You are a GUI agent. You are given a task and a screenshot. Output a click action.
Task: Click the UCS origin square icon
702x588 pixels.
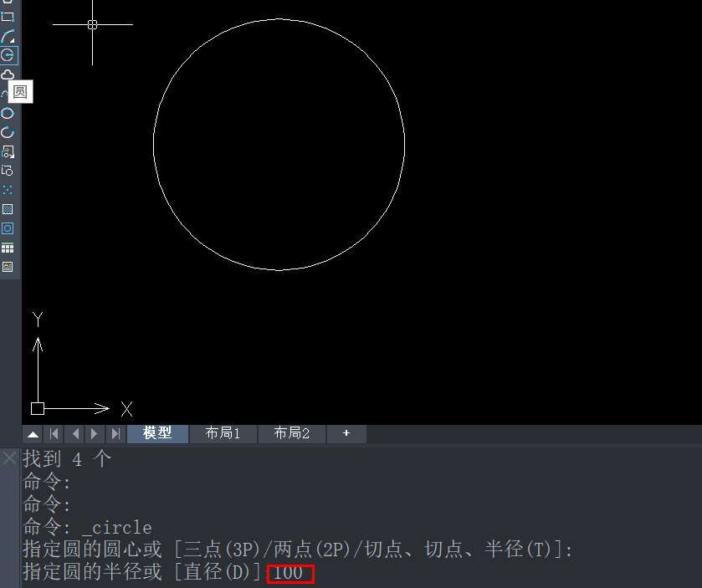pyautogui.click(x=38, y=408)
